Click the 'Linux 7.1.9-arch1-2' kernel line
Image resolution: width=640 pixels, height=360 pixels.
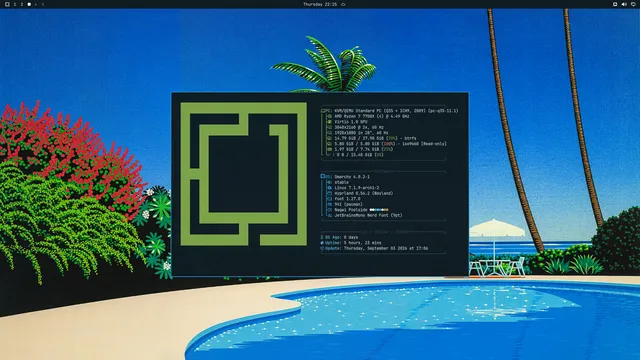click(356, 188)
